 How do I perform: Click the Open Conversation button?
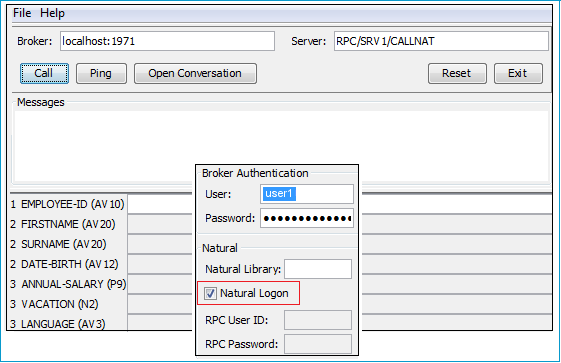click(195, 73)
